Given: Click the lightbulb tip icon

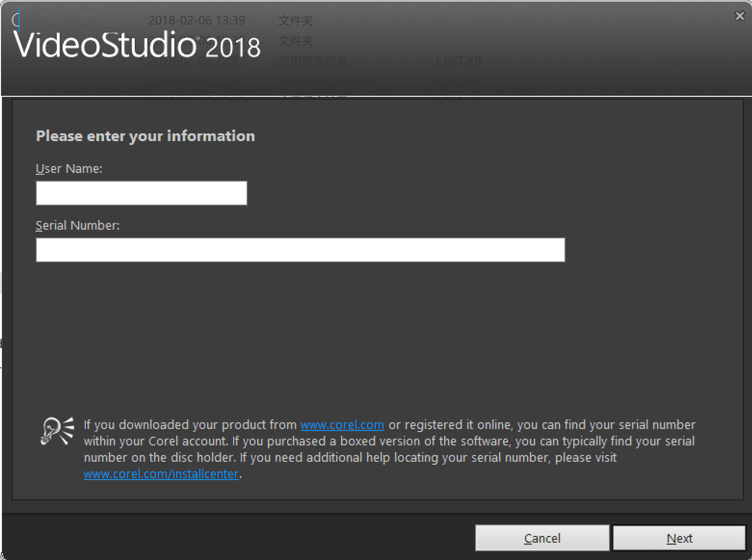Looking at the screenshot, I should click(x=57, y=430).
